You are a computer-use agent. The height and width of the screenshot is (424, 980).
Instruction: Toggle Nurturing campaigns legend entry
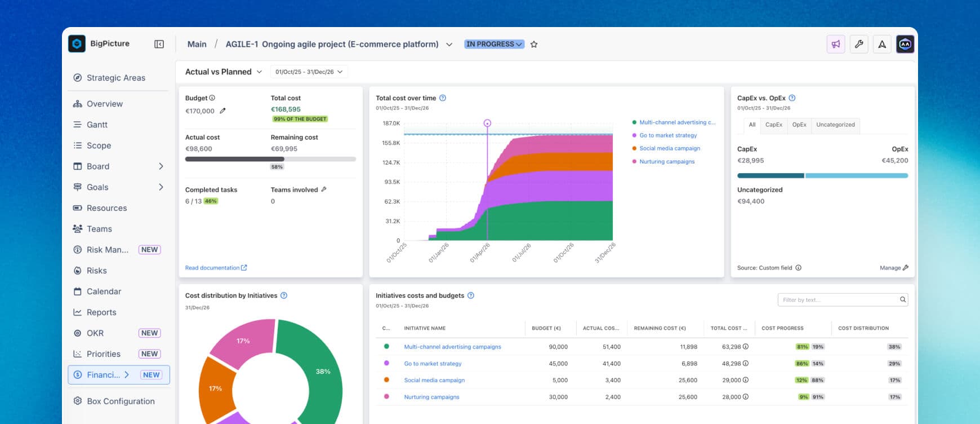pos(663,161)
